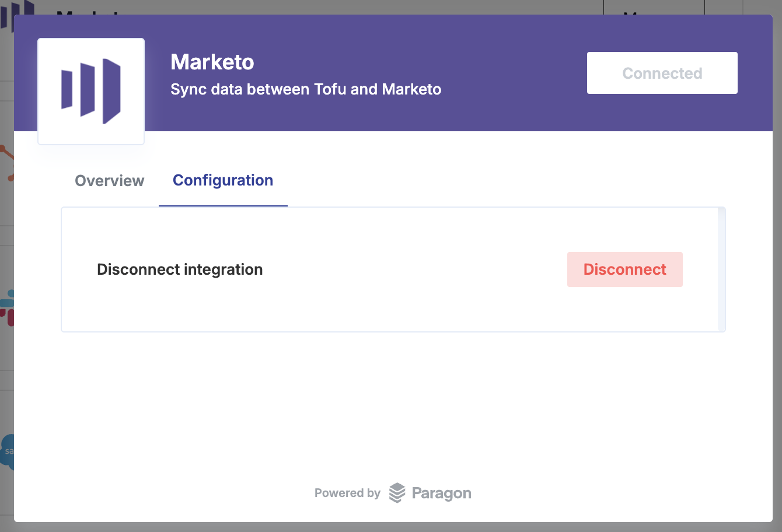Click the 'Disconnect integration' label
Viewport: 782px width, 532px height.
tap(180, 269)
